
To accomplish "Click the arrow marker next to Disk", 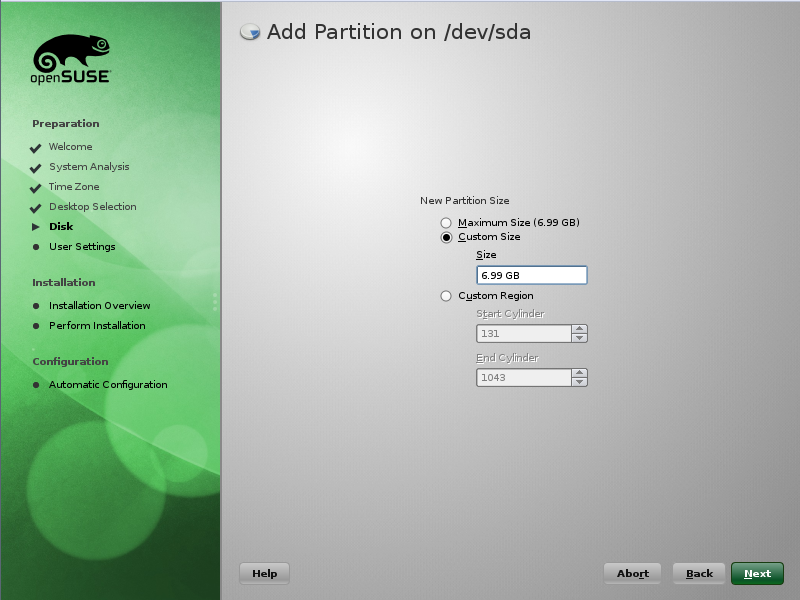I will pos(36,227).
